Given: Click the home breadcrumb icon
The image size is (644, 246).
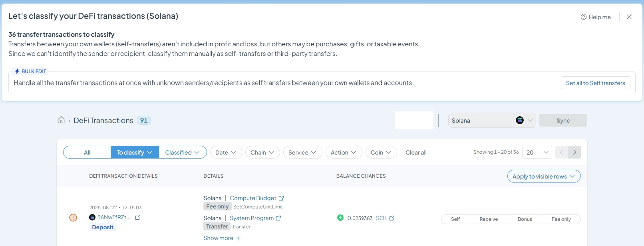Looking at the screenshot, I should coord(61,120).
